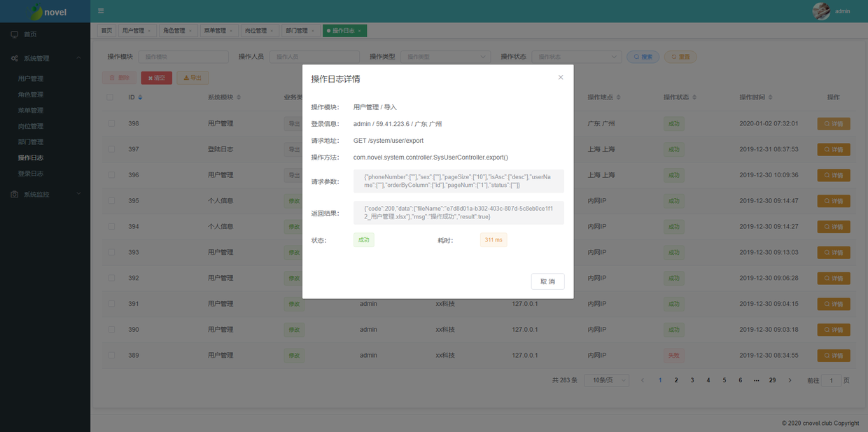
Task: Open 详情 for row 394
Action: (x=834, y=227)
